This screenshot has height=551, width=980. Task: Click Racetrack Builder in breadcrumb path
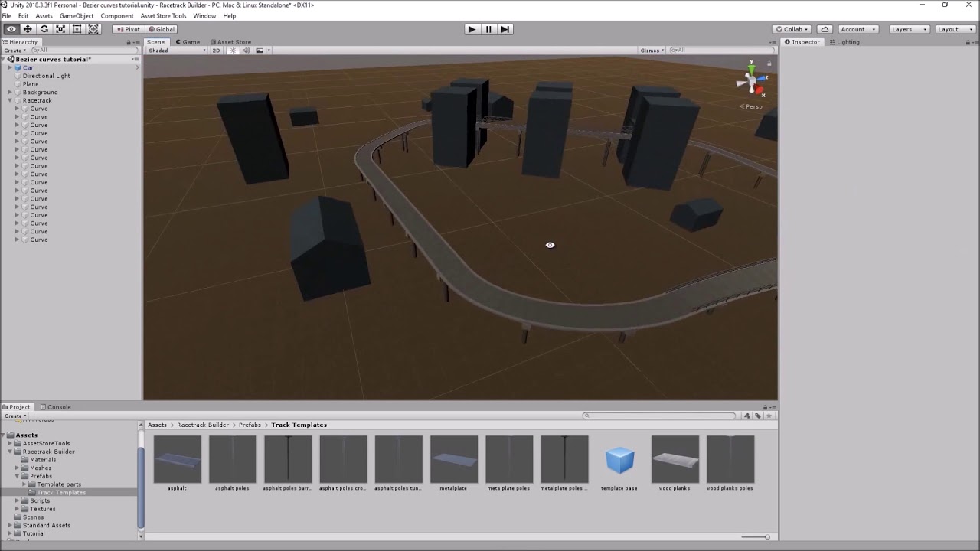(x=203, y=425)
